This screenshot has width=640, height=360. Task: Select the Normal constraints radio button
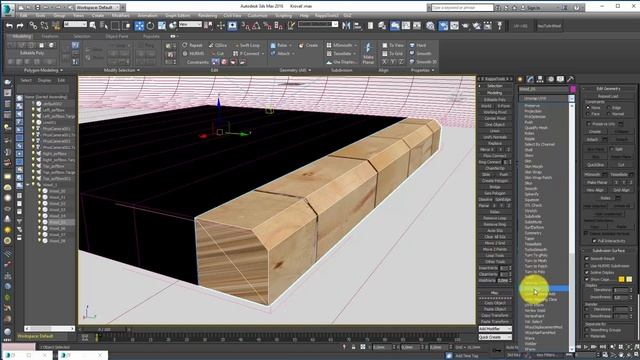point(609,114)
